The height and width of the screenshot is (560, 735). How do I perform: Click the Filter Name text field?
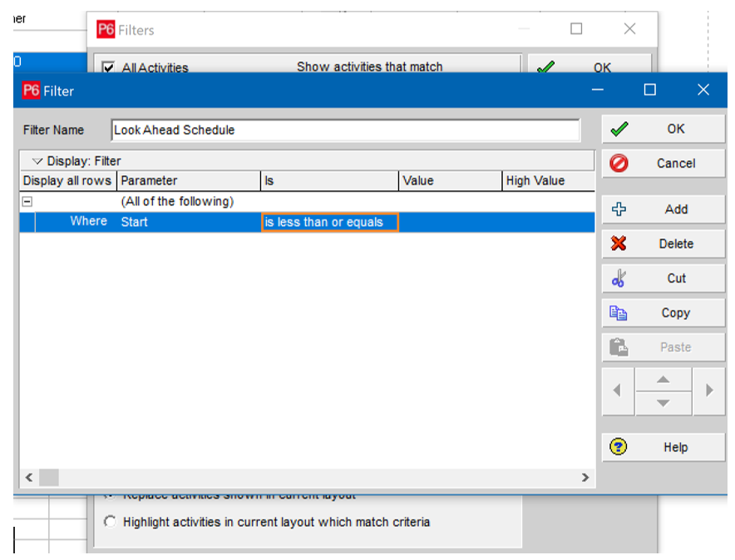point(345,130)
